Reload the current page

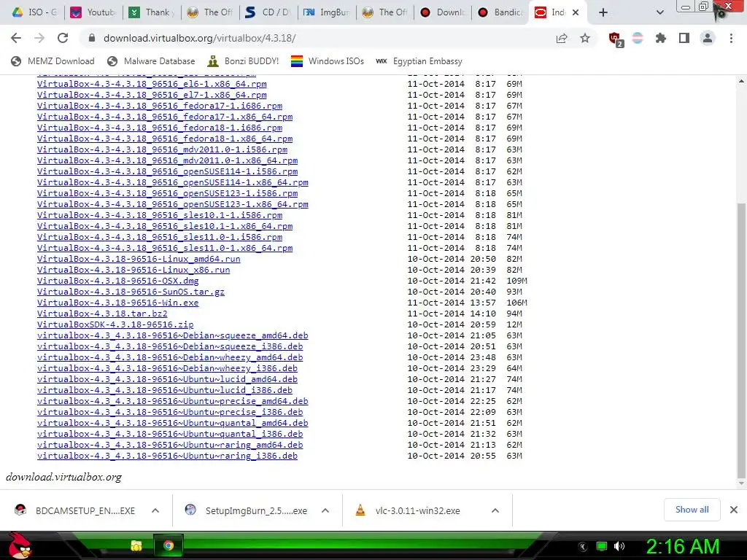click(x=63, y=38)
